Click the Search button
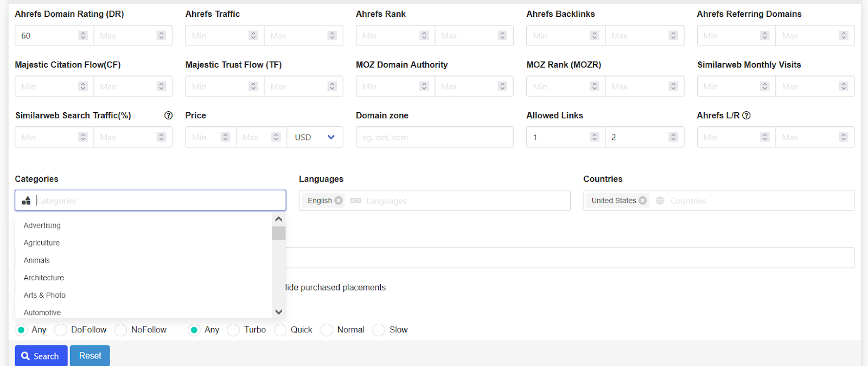Screen dimensions: 868x366 point(41,356)
